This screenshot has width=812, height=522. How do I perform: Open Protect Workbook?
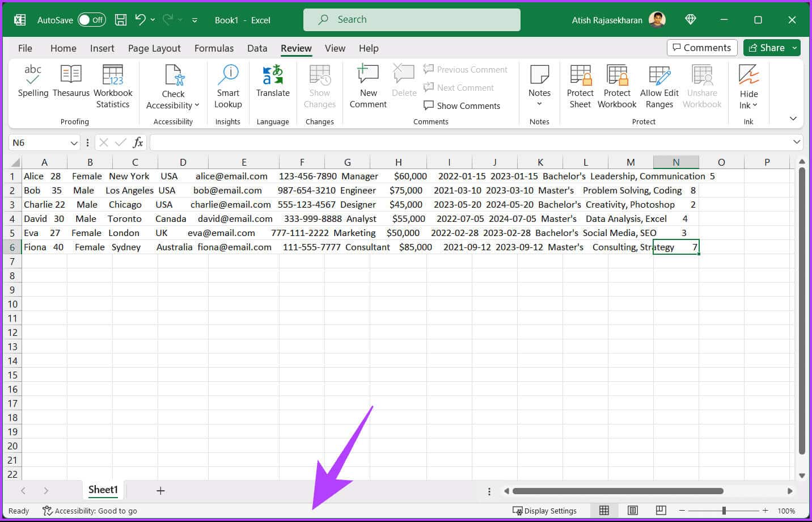[x=617, y=86]
